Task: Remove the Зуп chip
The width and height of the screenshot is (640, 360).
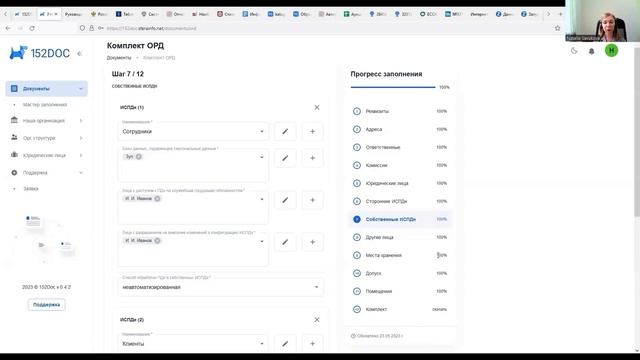Action: click(x=139, y=157)
